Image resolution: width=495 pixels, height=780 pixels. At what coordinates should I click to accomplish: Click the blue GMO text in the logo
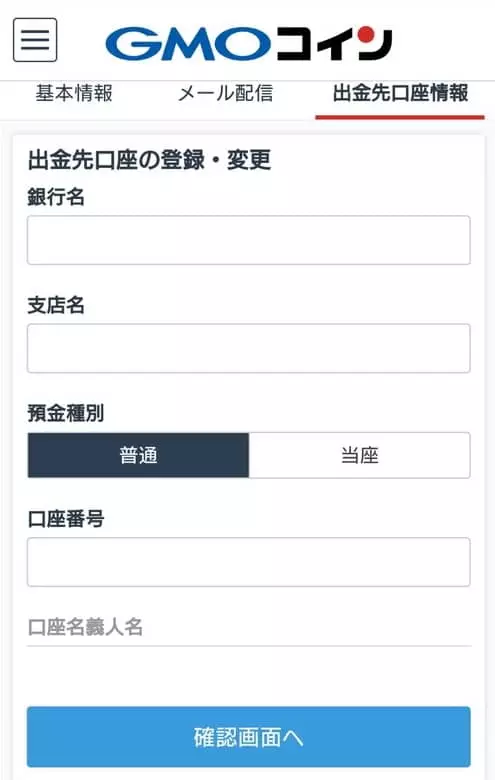pyautogui.click(x=188, y=44)
